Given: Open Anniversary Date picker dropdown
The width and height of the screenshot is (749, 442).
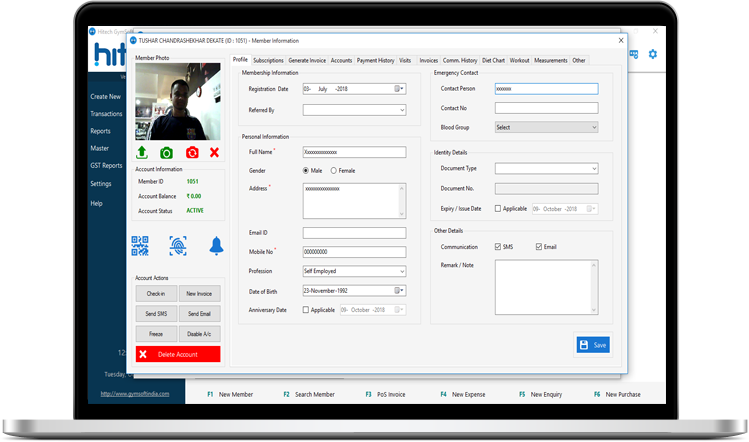Looking at the screenshot, I should [x=400, y=310].
